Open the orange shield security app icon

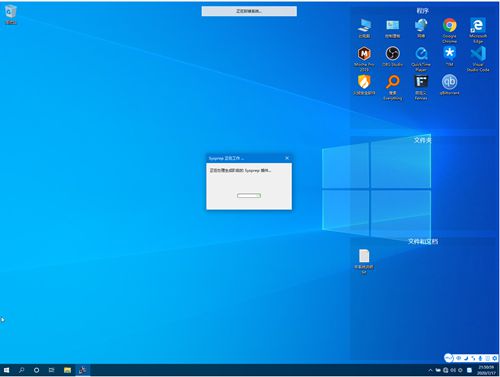point(364,85)
